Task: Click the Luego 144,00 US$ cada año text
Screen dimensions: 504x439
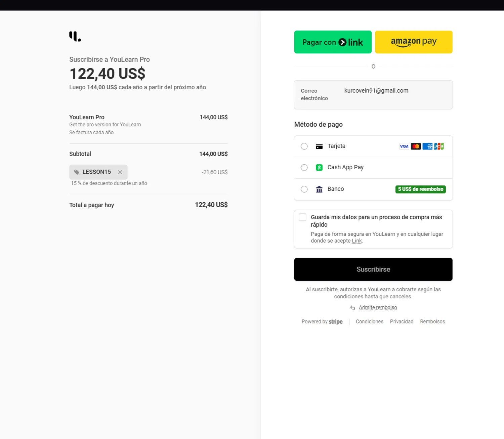Action: 137,87
